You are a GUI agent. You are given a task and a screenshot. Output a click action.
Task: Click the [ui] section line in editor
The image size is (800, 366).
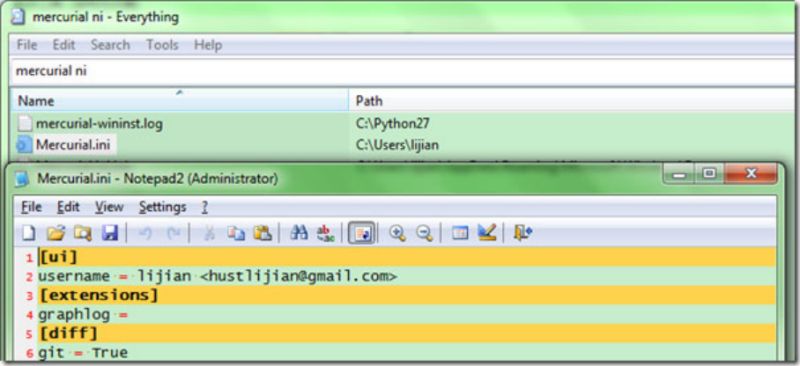click(407, 257)
